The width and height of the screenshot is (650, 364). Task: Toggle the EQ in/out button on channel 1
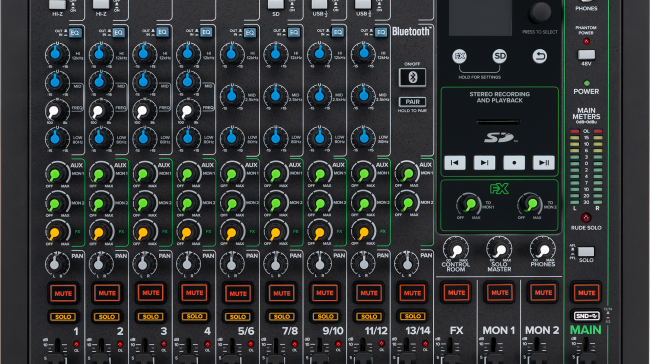75,32
